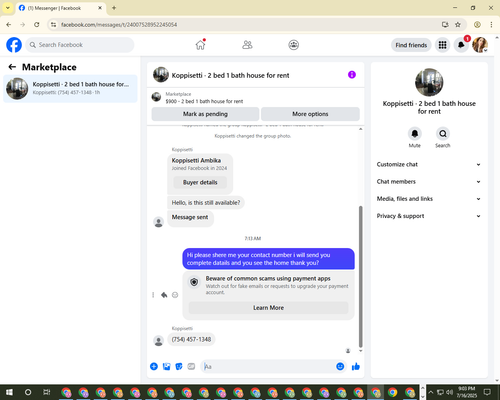The width and height of the screenshot is (500, 400).
Task: Open the Home feed icon
Action: click(x=200, y=45)
